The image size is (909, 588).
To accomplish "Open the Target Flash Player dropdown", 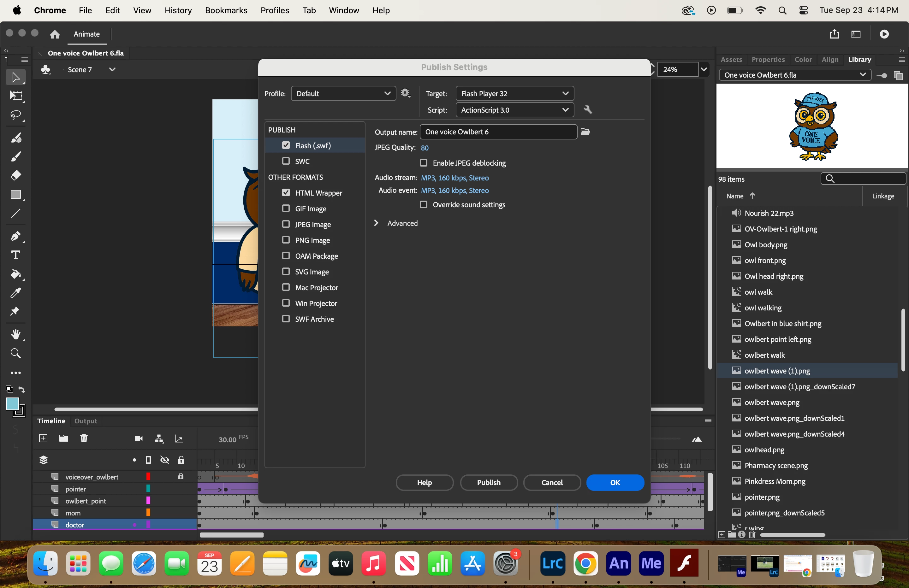I will point(514,94).
